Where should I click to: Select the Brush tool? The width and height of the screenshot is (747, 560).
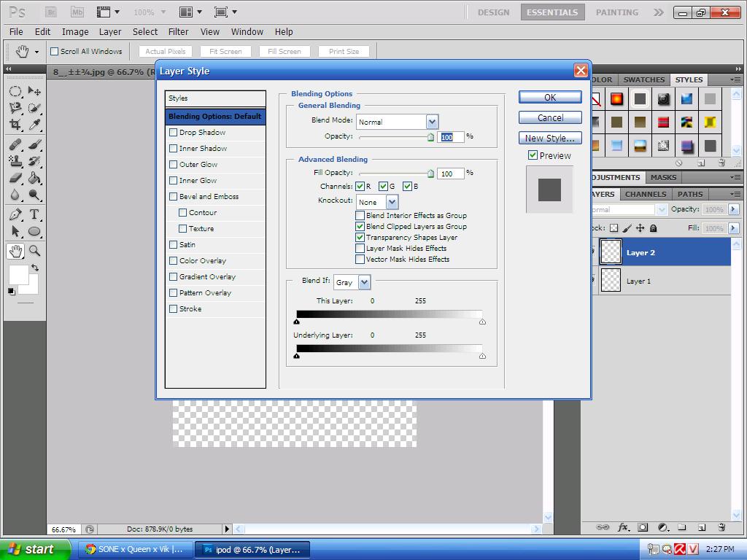coord(34,144)
